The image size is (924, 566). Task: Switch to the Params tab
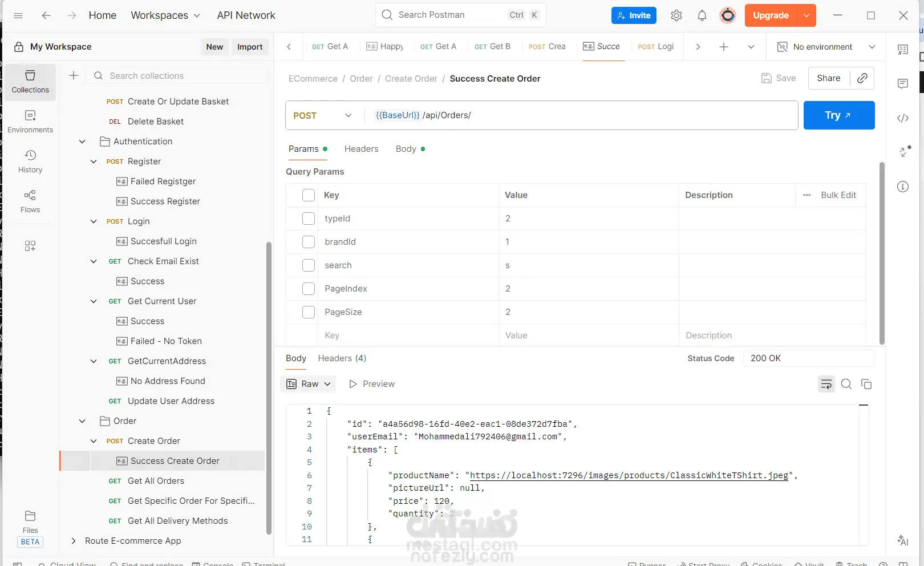[x=307, y=149]
